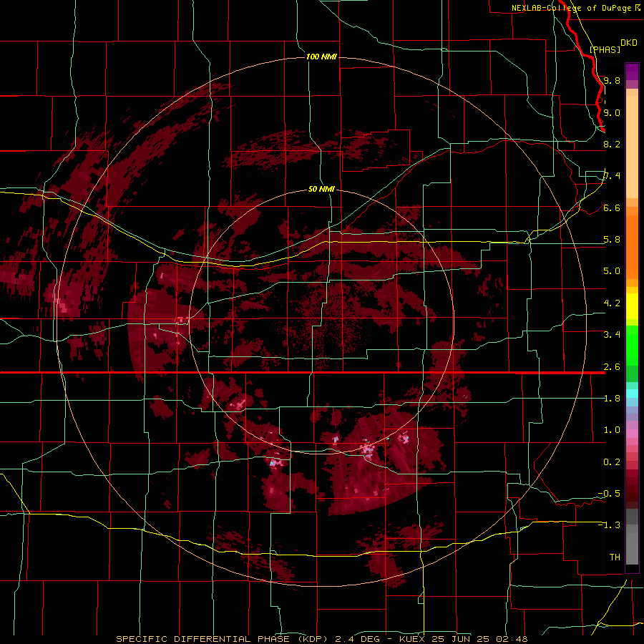Select the 1.0 value on the color scale
644x644 pixels.
[x=612, y=430]
